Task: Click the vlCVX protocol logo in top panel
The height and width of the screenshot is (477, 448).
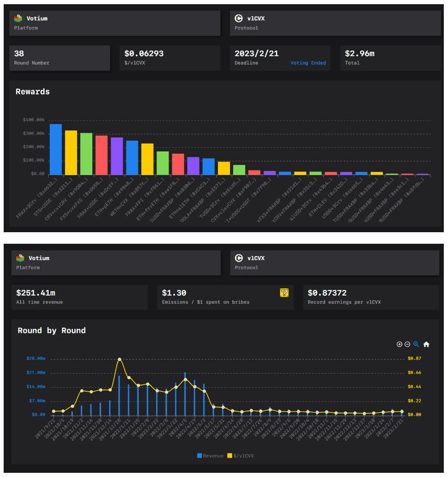Action: (x=239, y=18)
